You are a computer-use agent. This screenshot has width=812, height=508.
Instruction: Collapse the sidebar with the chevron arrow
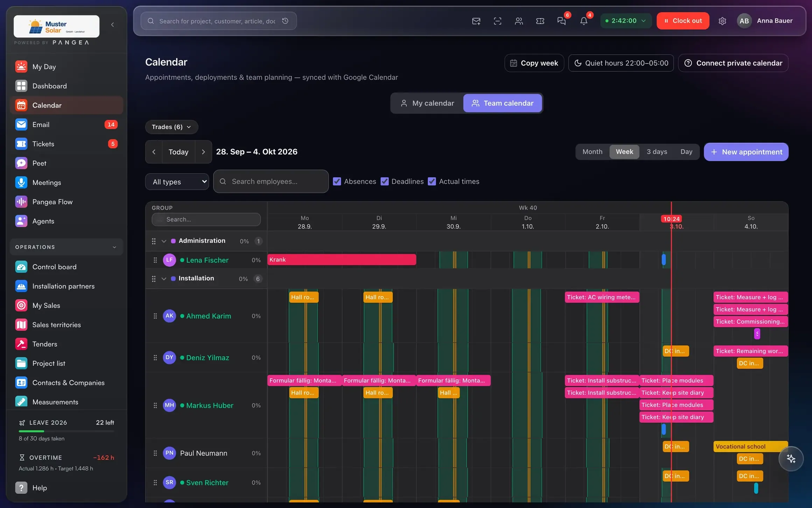(112, 25)
